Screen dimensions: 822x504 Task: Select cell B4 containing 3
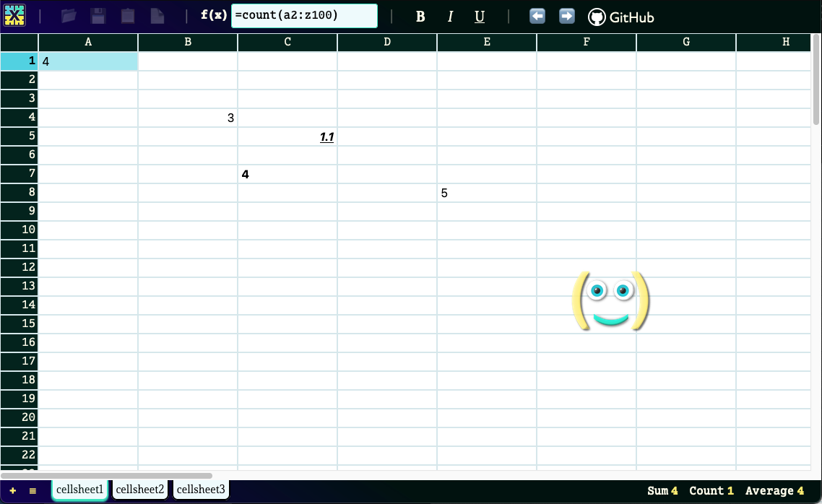click(x=188, y=118)
